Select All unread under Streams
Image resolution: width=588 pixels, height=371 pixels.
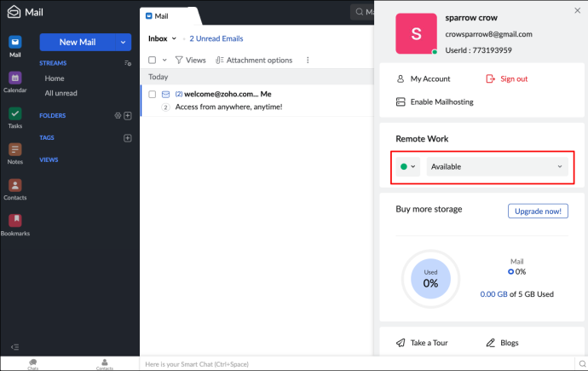coord(61,93)
